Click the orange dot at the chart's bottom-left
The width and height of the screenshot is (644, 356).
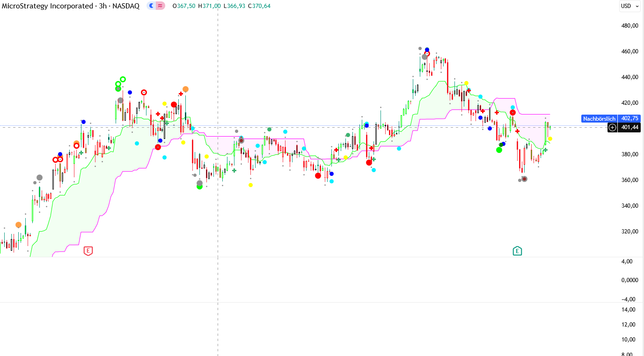[x=18, y=225]
